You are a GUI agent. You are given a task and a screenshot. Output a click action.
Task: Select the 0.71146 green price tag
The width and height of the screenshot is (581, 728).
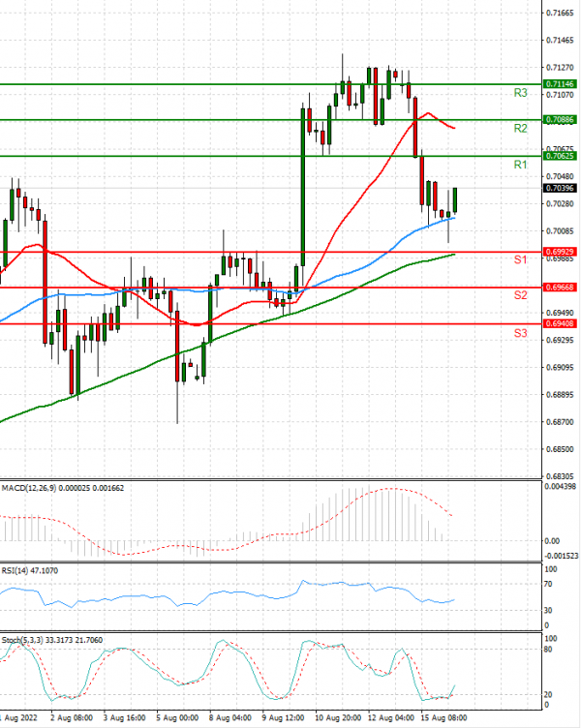tap(560, 84)
